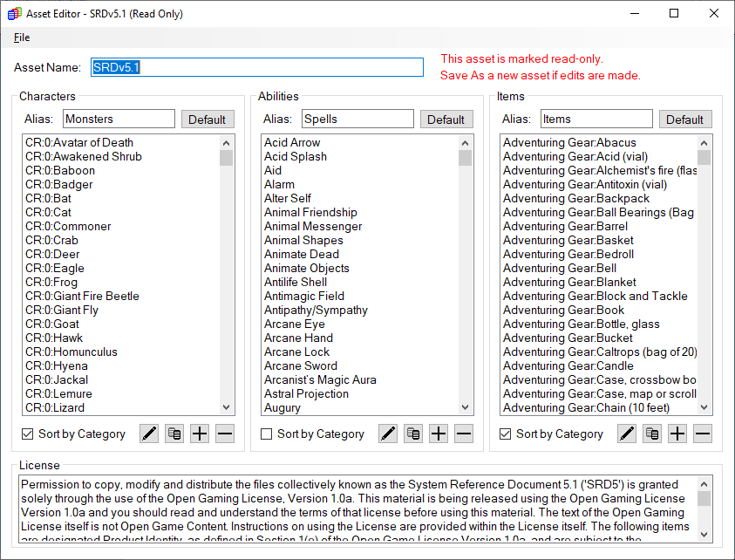
Task: Duplicate the selected Abilities entry with the copy icon
Action: click(413, 434)
